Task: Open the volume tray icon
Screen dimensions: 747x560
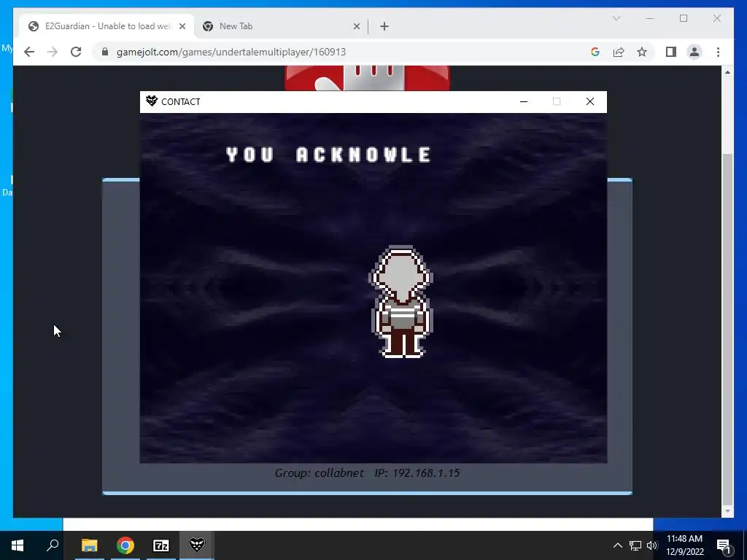Action: pos(651,545)
